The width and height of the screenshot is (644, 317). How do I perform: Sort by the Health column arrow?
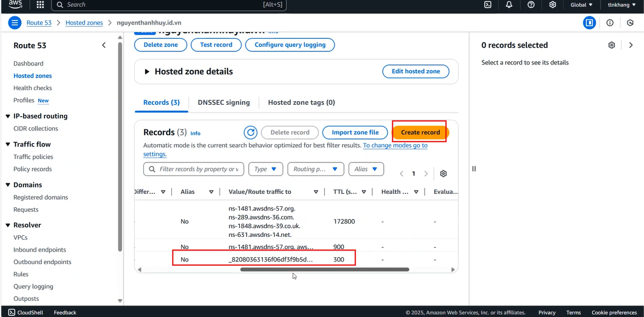[415, 192]
